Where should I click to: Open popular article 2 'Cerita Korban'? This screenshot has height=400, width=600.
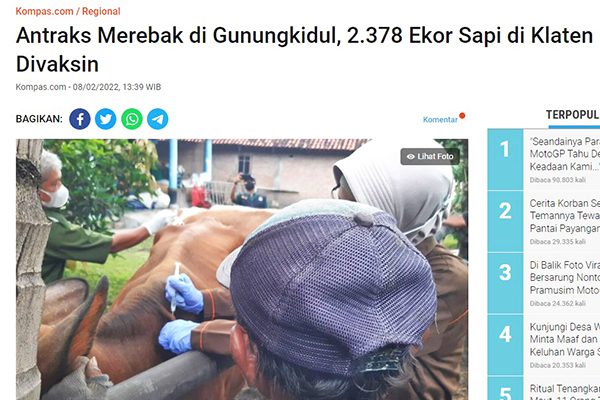(564, 216)
